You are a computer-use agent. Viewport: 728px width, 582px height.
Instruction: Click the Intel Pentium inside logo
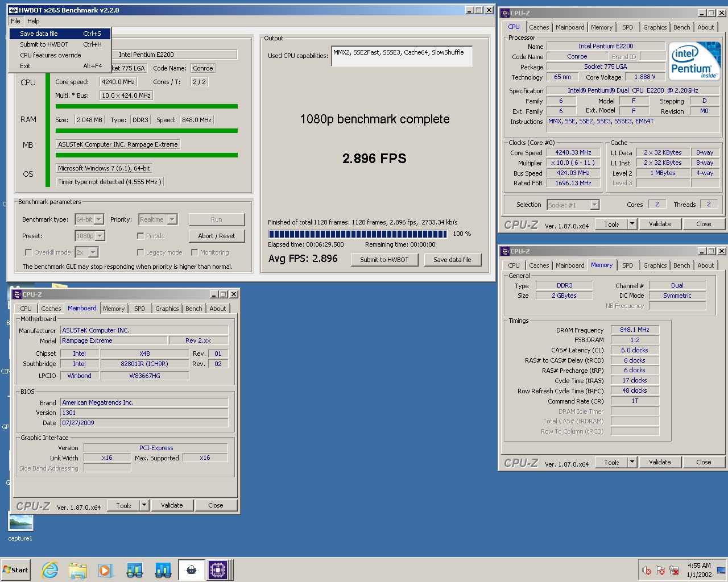(x=693, y=61)
